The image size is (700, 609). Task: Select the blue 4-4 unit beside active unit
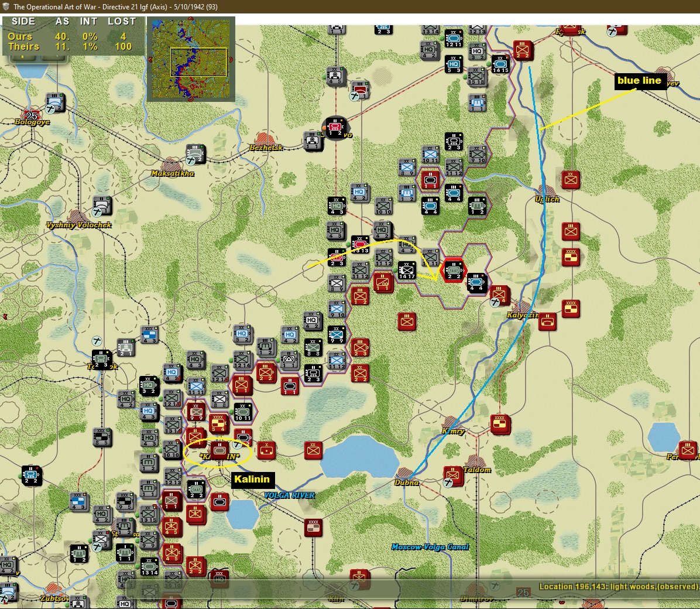[x=476, y=282]
